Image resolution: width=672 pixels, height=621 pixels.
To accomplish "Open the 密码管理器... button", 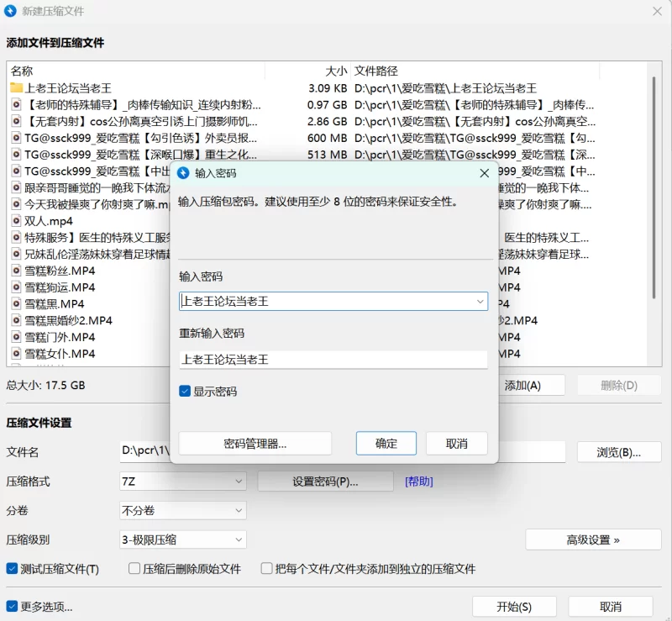I will pyautogui.click(x=255, y=444).
